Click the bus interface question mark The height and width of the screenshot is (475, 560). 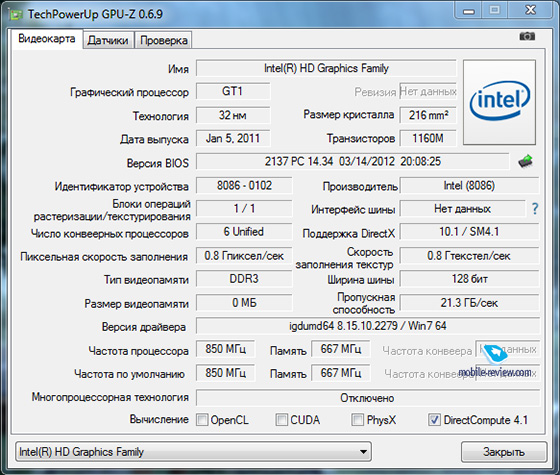coord(535,209)
